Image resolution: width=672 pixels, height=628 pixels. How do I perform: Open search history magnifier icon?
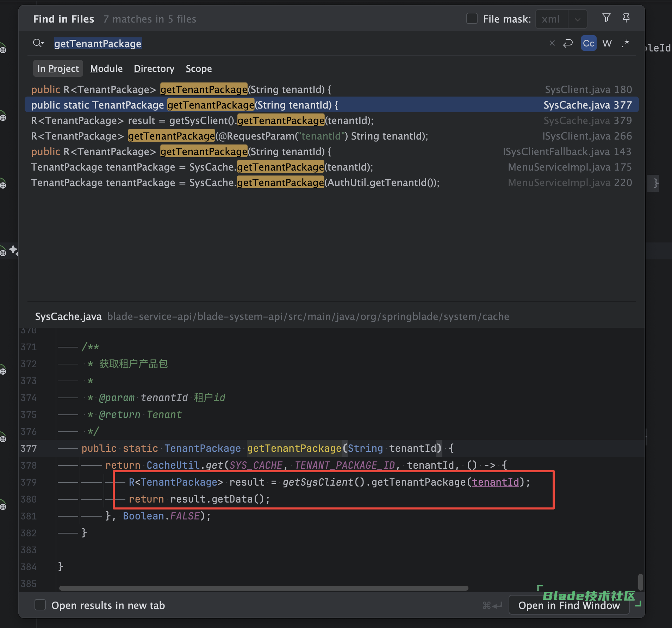coord(38,43)
